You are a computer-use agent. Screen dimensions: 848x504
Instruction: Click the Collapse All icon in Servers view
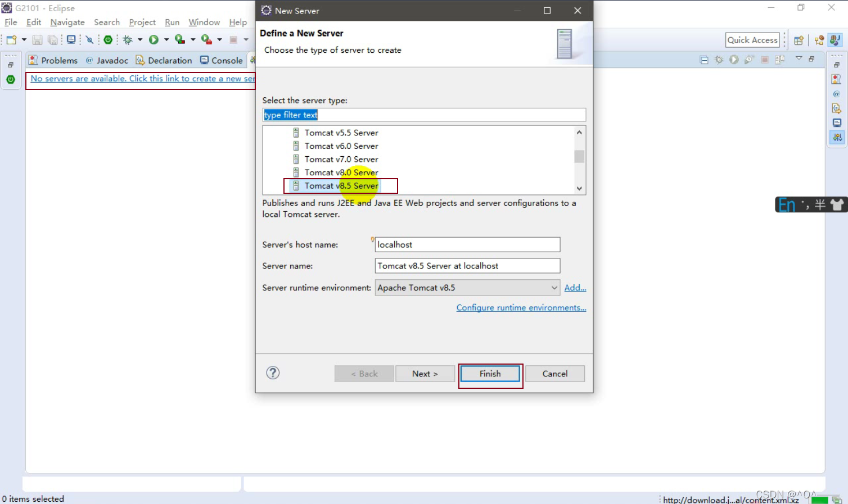(x=704, y=60)
